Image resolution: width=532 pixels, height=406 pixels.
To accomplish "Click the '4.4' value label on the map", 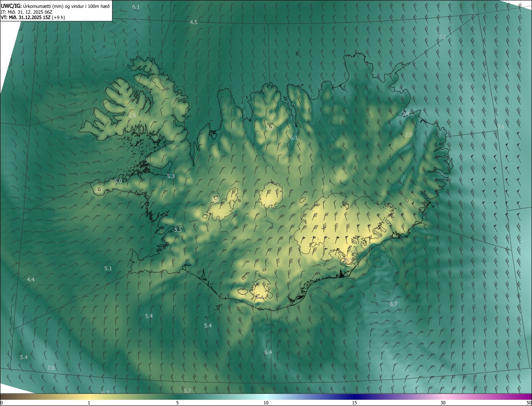I will pyautogui.click(x=31, y=280).
